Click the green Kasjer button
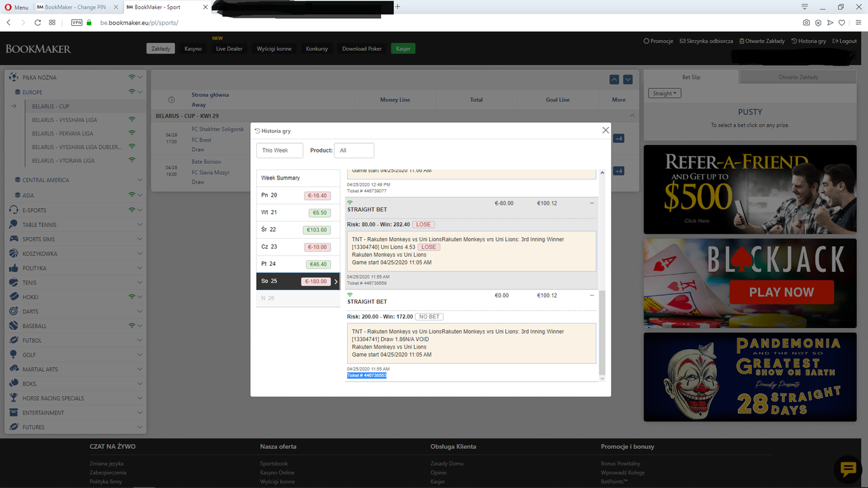Screen dimensions: 868x488 coord(403,49)
